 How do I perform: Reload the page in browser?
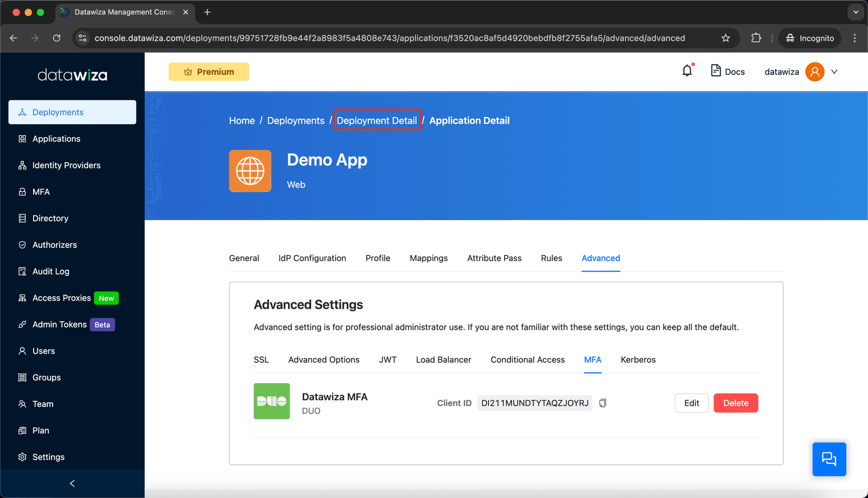[x=56, y=38]
